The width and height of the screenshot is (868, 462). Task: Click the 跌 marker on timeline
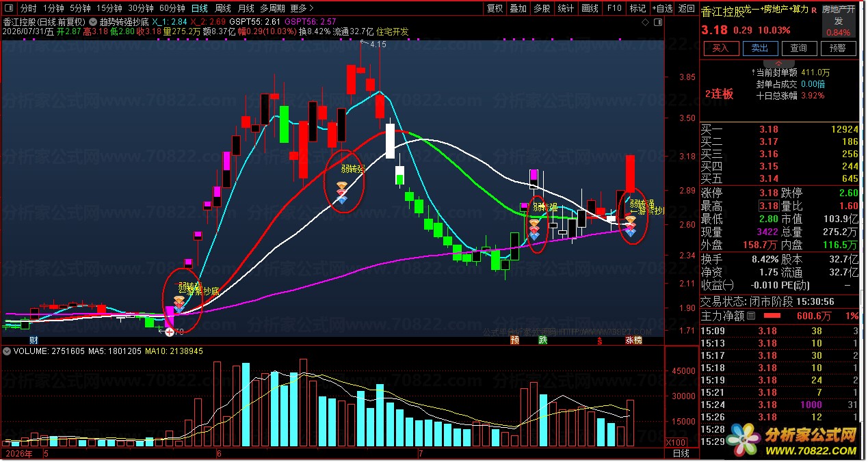pos(543,340)
